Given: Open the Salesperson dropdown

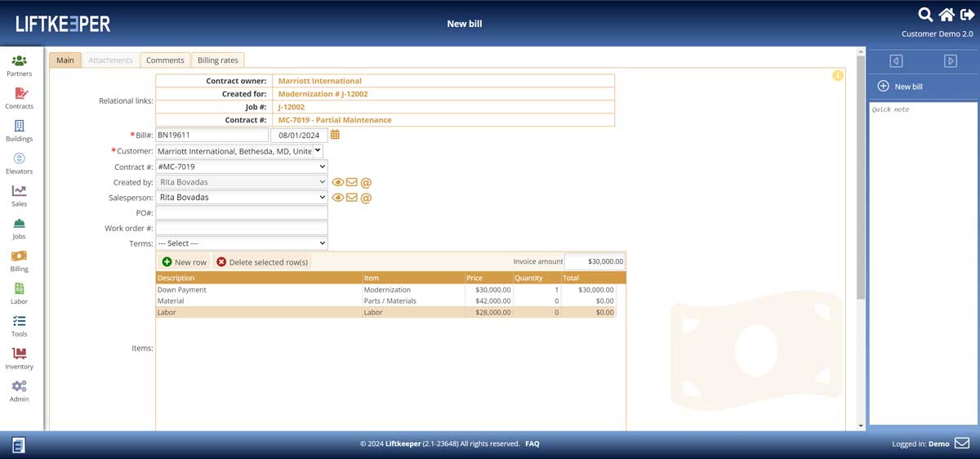Looking at the screenshot, I should [x=242, y=197].
